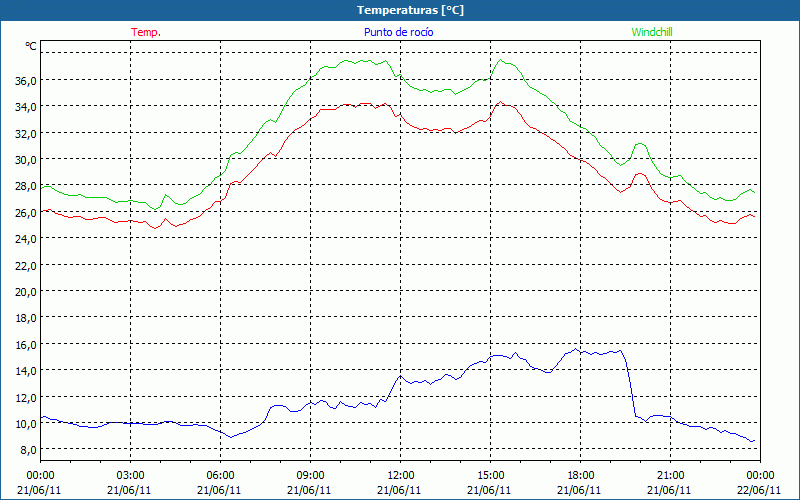Click the 18,0 y-axis value
Image resolution: width=800 pixels, height=500 pixels.
pos(26,317)
